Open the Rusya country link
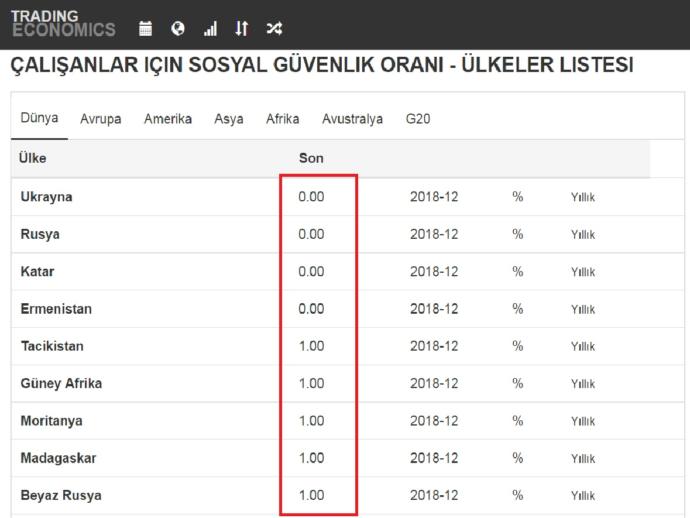The height and width of the screenshot is (518, 690). 40,234
